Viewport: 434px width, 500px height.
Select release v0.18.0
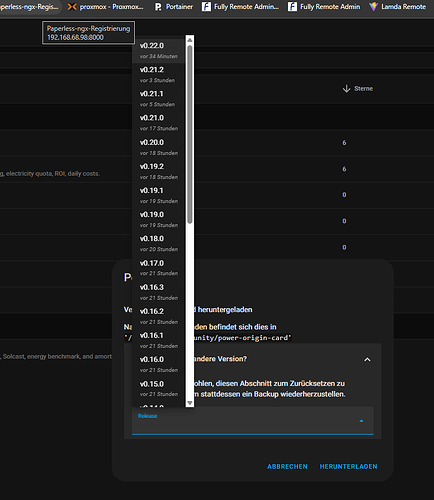[159, 244]
